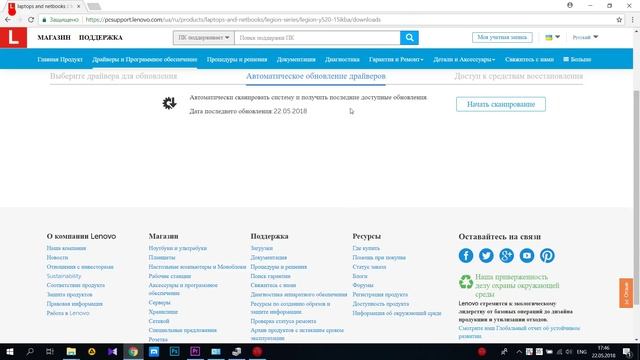Click the Google Plus social icon

tap(507, 256)
